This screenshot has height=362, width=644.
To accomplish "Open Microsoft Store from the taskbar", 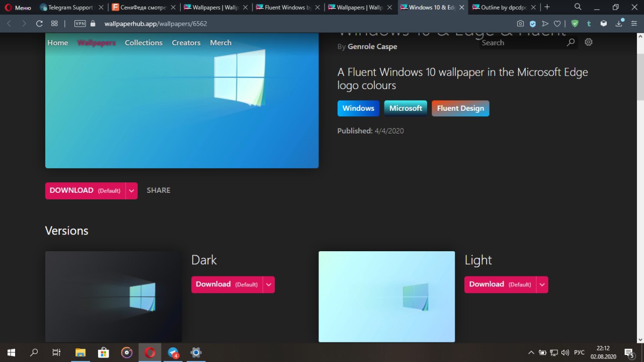I will click(x=104, y=352).
